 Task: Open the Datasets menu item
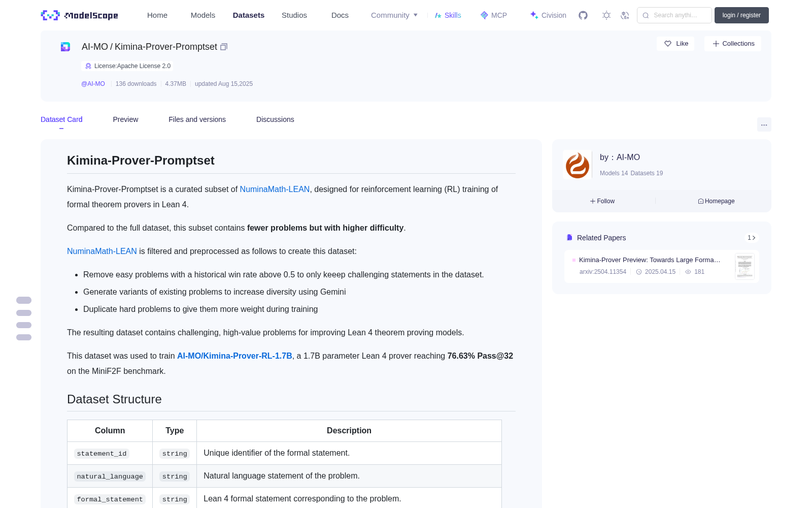[x=249, y=15]
